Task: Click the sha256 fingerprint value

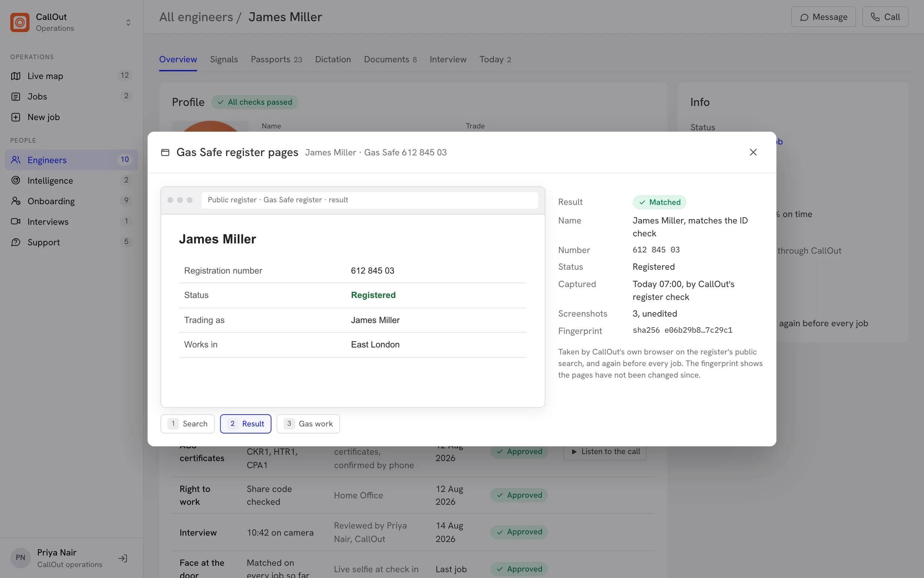Action: point(682,330)
